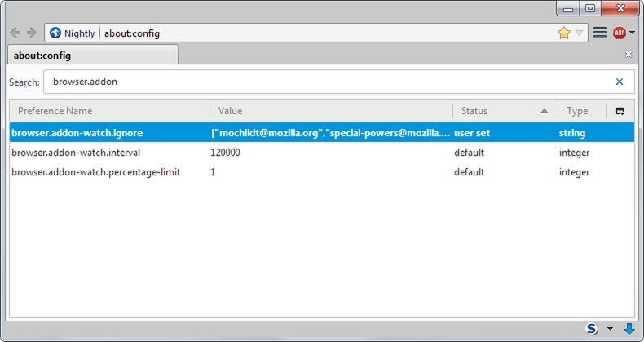This screenshot has height=342, width=644.
Task: Minimize the Nightly window
Action: tap(568, 9)
